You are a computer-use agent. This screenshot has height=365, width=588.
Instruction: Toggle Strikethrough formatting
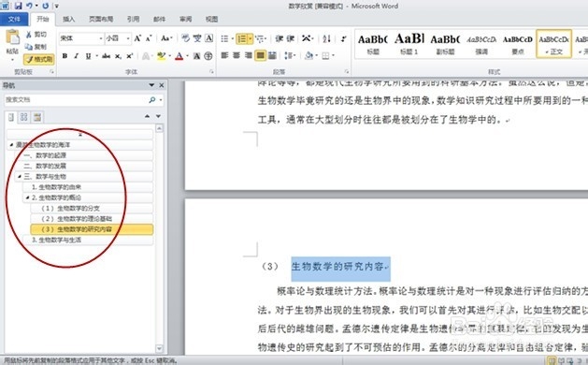pos(107,56)
